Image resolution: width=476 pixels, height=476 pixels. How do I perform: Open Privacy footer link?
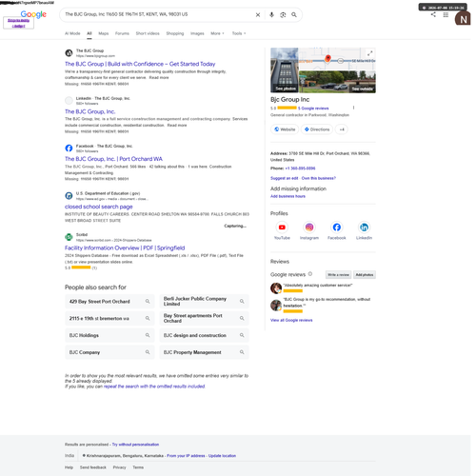pos(119,467)
